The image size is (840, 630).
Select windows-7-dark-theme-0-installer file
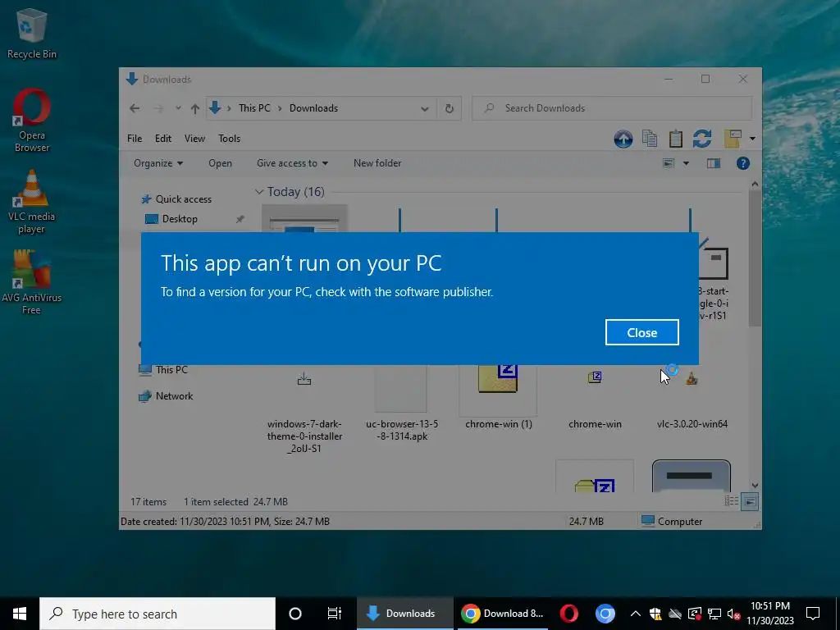coord(304,410)
